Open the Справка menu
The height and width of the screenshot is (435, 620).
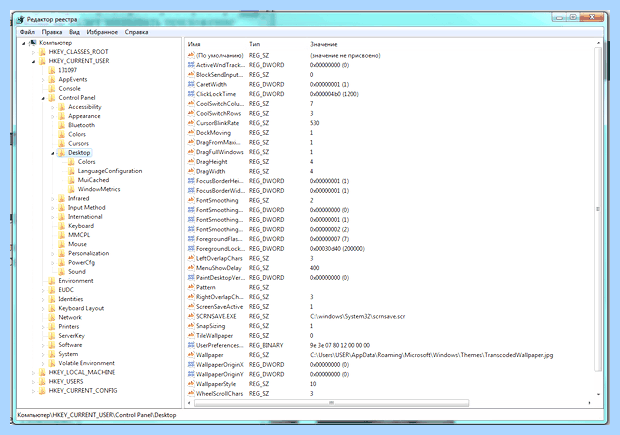tap(136, 32)
